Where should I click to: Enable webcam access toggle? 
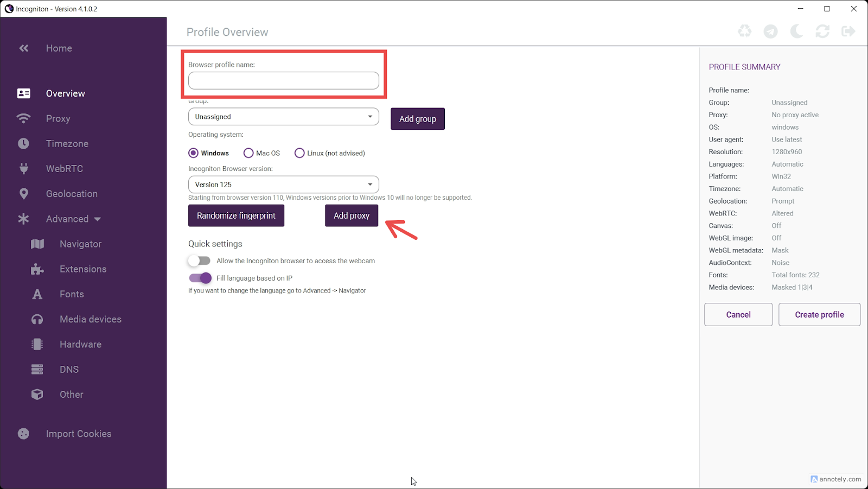pos(200,261)
